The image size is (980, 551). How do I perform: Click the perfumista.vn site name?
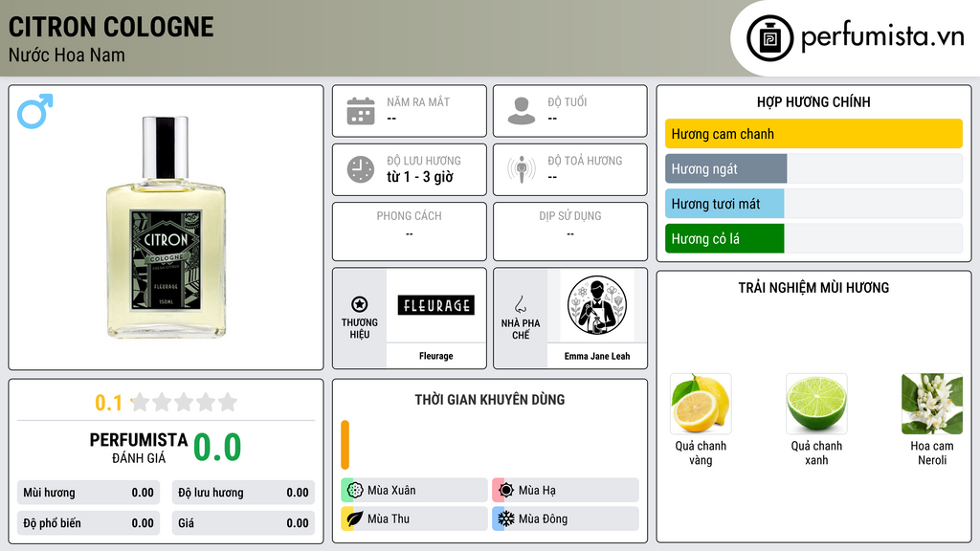(x=882, y=36)
